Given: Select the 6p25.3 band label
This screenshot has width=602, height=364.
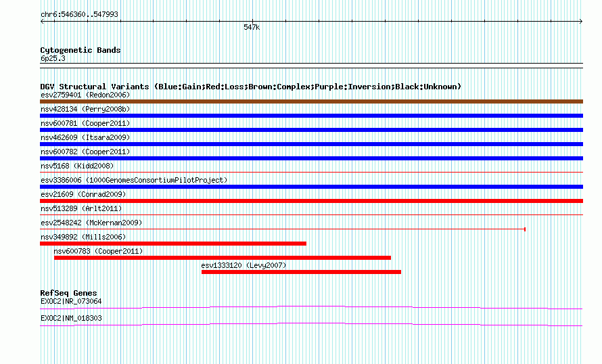Looking at the screenshot, I should (x=53, y=59).
